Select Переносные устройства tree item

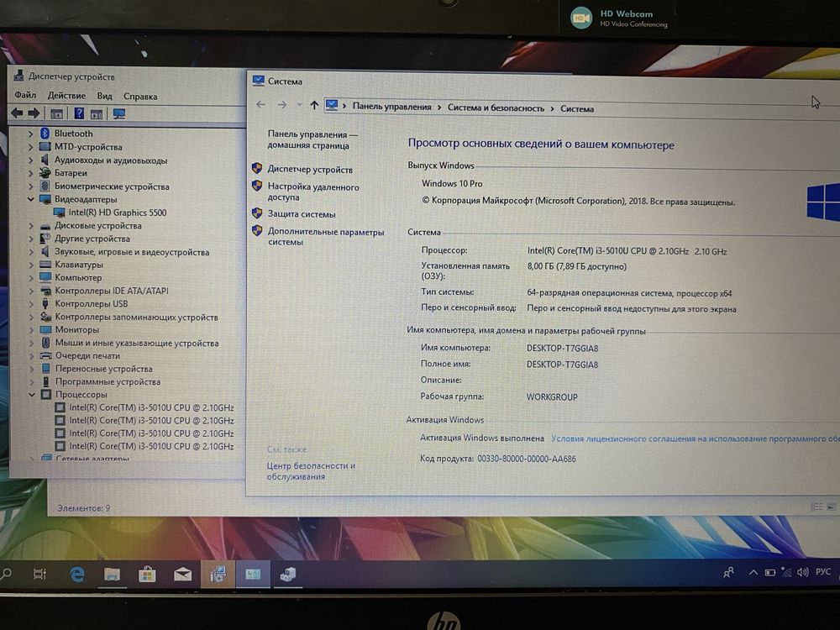104,369
